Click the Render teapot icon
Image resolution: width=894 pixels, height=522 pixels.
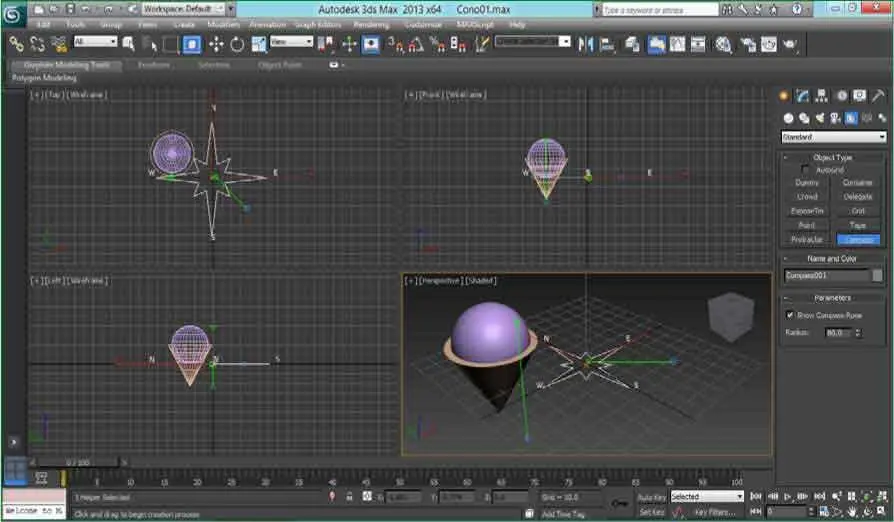pos(790,44)
